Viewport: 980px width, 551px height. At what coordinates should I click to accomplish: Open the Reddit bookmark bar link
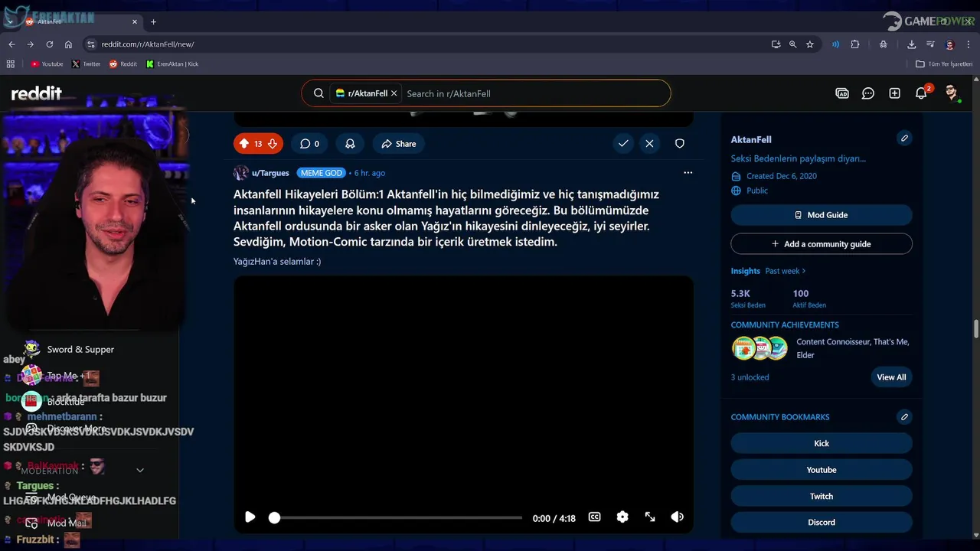pos(123,64)
